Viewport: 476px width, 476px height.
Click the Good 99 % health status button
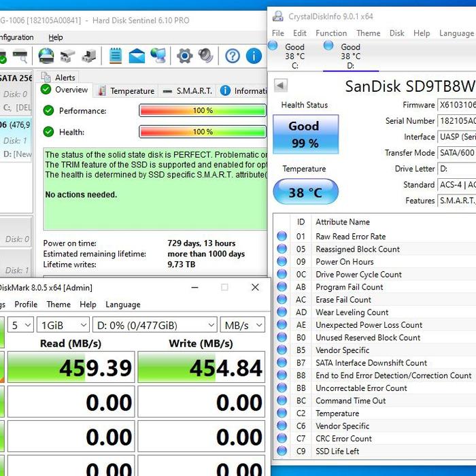point(306,134)
